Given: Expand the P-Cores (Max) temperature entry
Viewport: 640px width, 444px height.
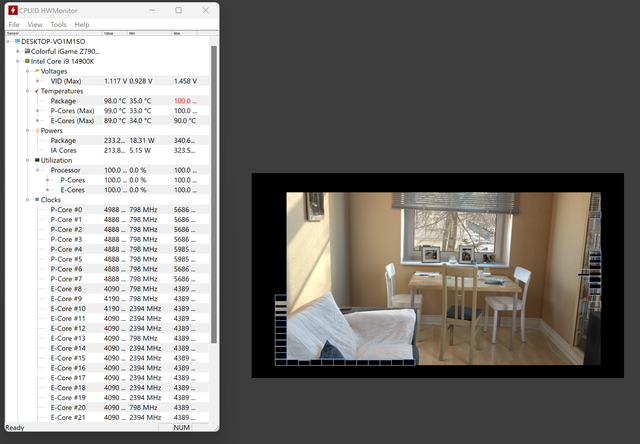Looking at the screenshot, I should (x=39, y=110).
